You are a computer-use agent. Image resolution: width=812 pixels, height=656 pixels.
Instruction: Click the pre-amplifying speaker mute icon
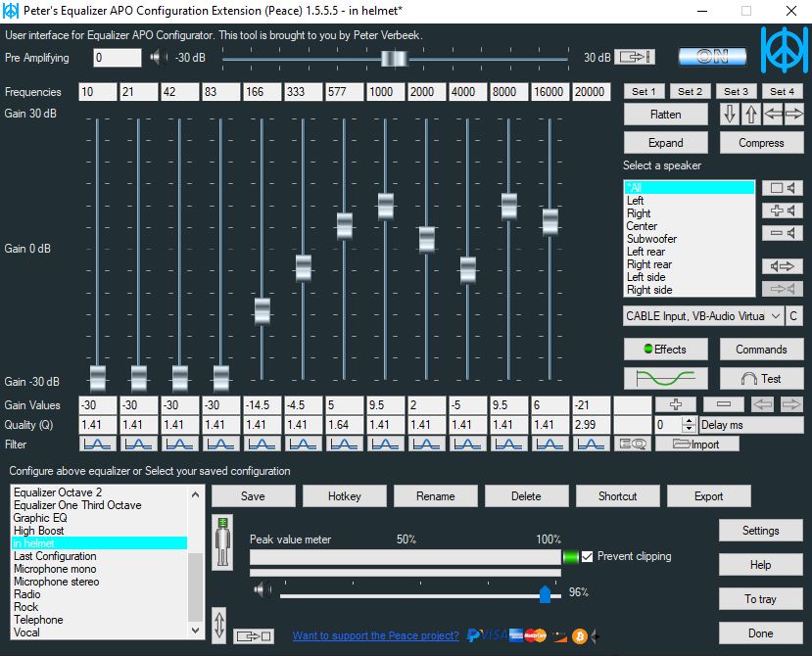pyautogui.click(x=158, y=57)
